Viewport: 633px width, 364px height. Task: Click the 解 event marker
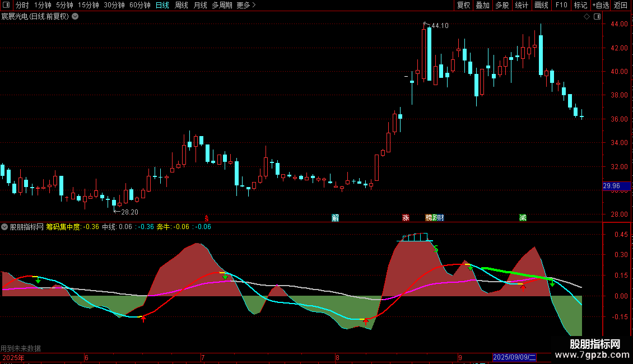click(335, 218)
